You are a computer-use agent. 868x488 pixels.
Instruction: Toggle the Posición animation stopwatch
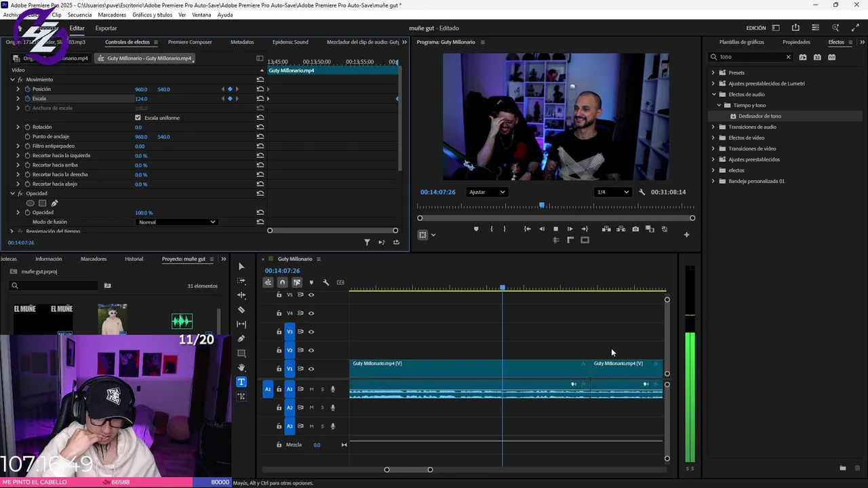point(27,89)
